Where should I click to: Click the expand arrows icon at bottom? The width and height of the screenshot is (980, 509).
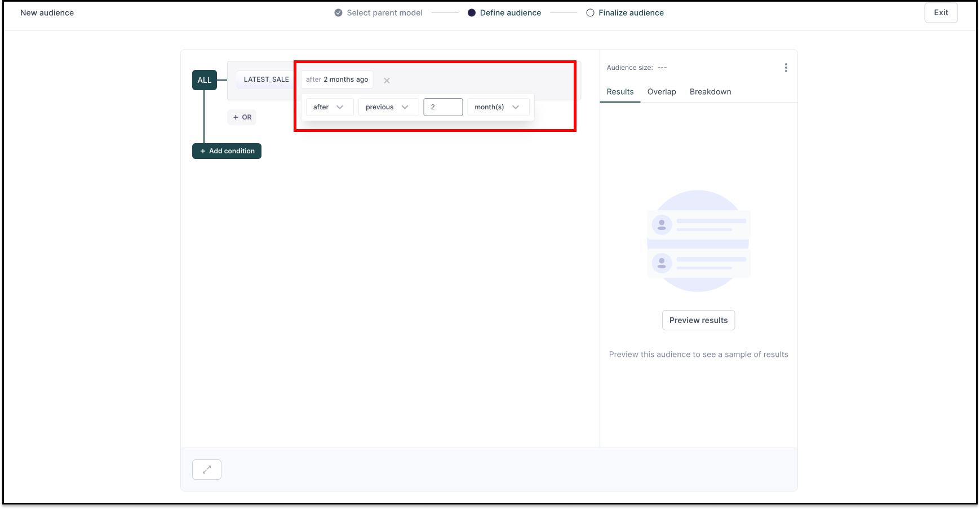(207, 469)
